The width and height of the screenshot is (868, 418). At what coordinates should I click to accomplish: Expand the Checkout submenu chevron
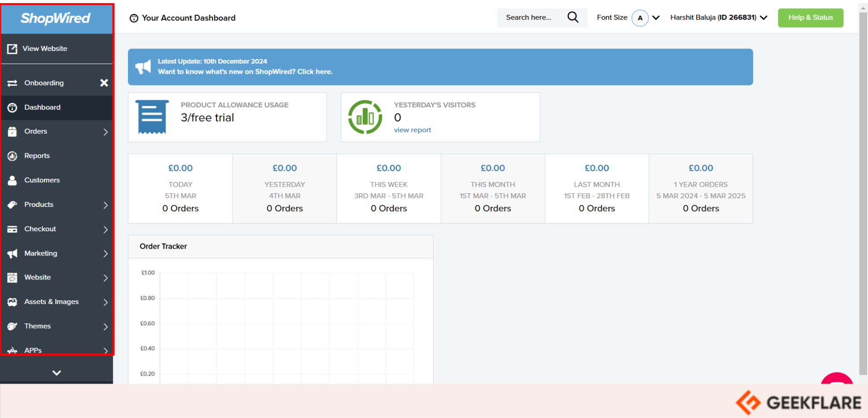[x=106, y=229]
